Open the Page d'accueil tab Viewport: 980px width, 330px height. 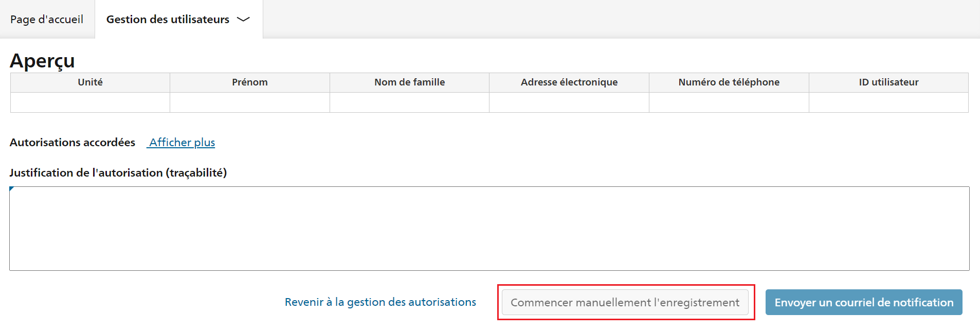click(47, 19)
